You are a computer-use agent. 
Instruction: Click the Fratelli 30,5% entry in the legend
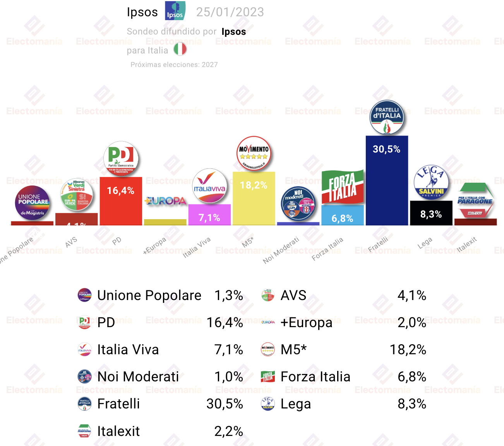tap(160, 404)
